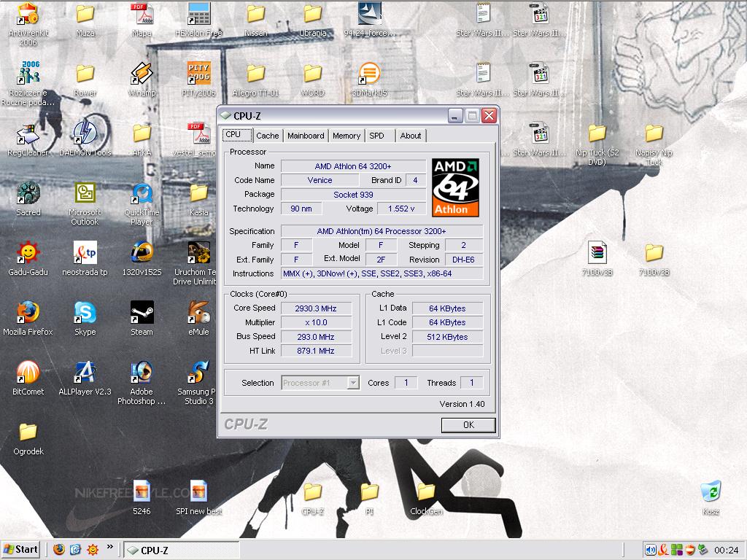Click the OK button in CPU-Z
This screenshot has height=560, width=747.
(468, 425)
